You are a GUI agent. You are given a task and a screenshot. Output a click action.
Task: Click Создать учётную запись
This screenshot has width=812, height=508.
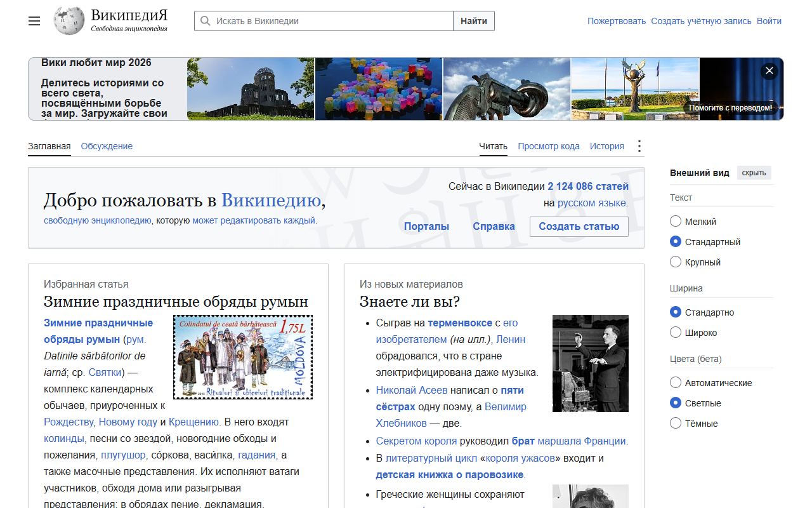tap(701, 21)
